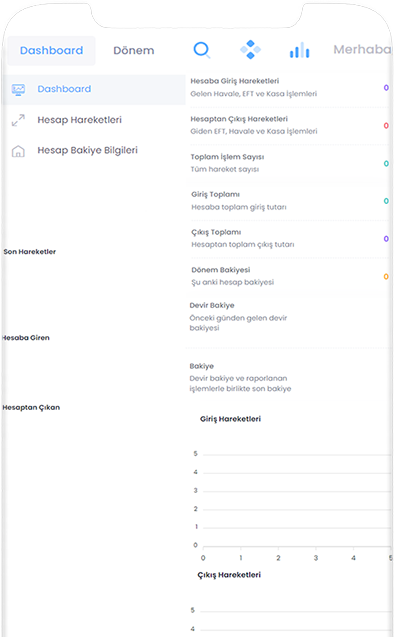Image resolution: width=395 pixels, height=637 pixels.
Task: Open the Toplam İşlem Sayısı card
Action: pos(288,163)
